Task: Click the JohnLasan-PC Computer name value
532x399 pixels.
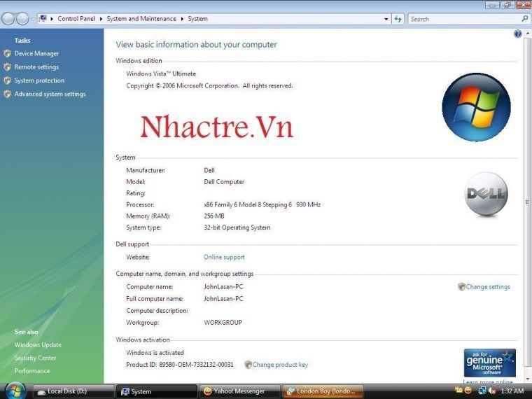Action: (223, 287)
